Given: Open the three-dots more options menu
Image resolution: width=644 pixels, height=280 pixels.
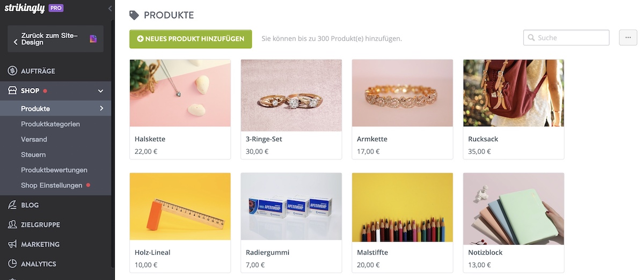Looking at the screenshot, I should (628, 38).
